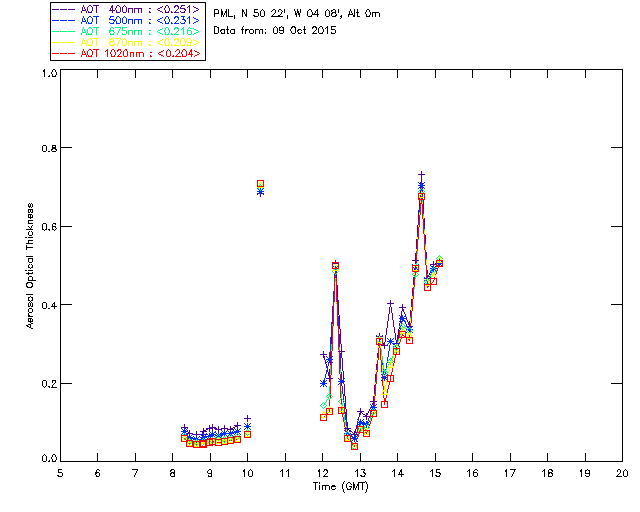Click the x-axis tick label 17

click(x=510, y=473)
